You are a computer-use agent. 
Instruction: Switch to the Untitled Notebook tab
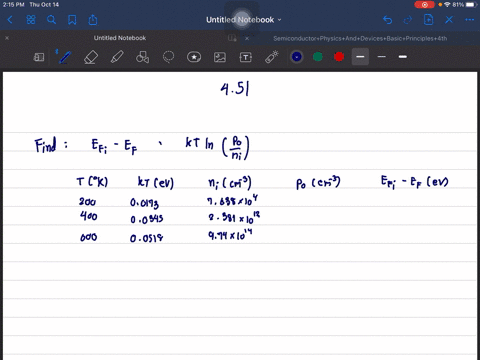click(120, 38)
